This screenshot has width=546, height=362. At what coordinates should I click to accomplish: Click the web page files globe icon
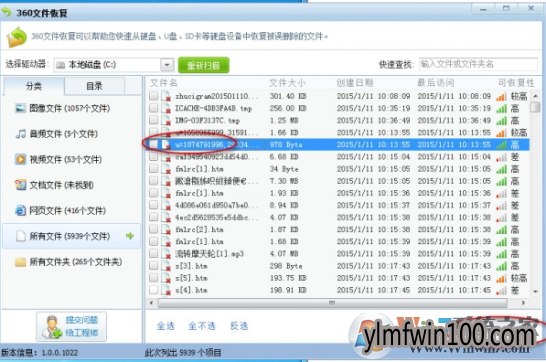(20, 211)
